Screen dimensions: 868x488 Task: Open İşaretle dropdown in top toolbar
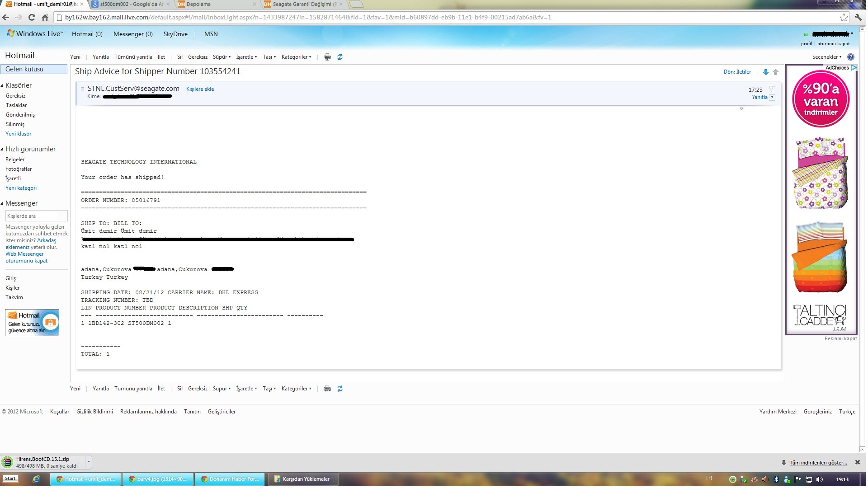point(248,57)
